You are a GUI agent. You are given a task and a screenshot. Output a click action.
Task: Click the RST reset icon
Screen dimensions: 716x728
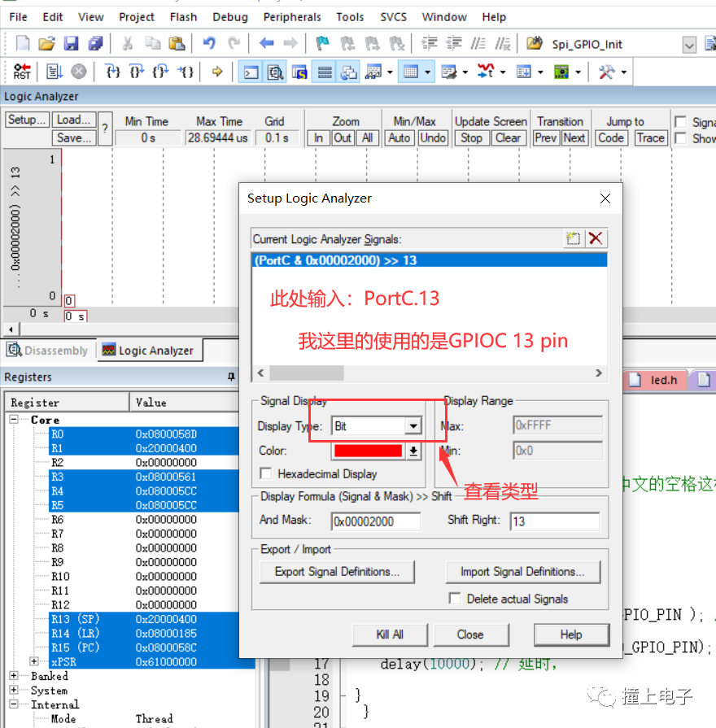(x=21, y=72)
